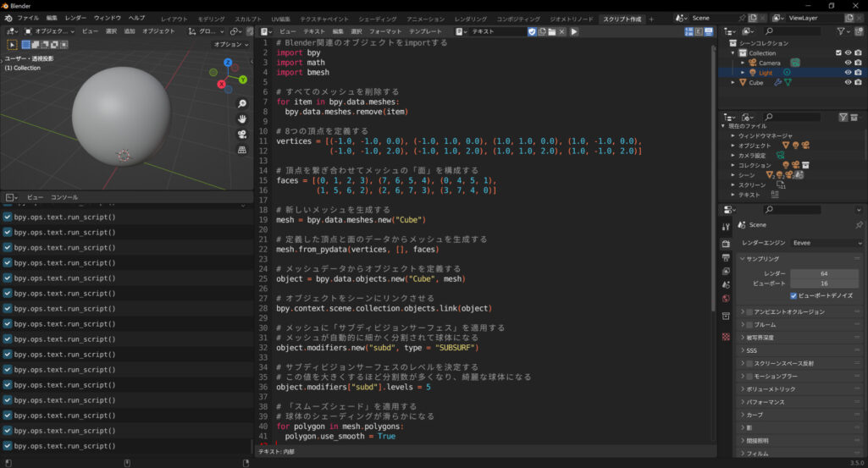Expand the SSS panel
This screenshot has width=868, height=468.
800,350
